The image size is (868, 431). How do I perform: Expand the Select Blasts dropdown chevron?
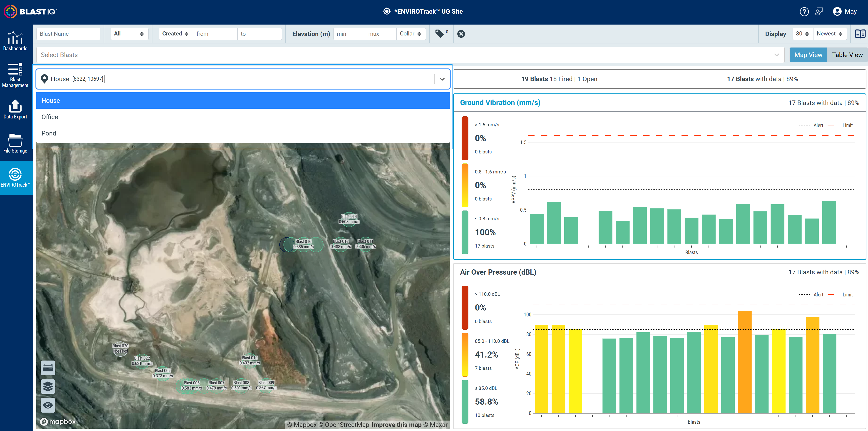[x=776, y=55]
